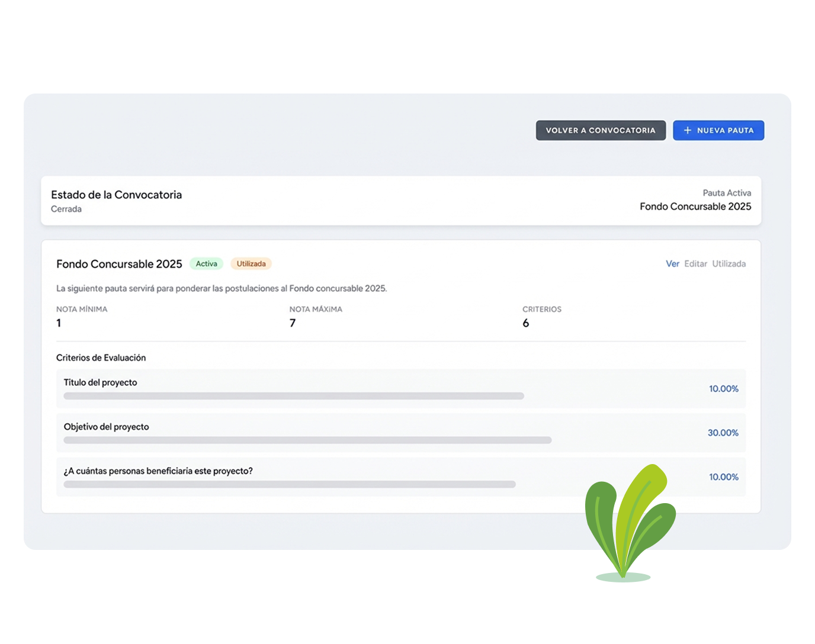Click the Utilizada text link at right
This screenshot has width=815, height=644.
click(729, 264)
